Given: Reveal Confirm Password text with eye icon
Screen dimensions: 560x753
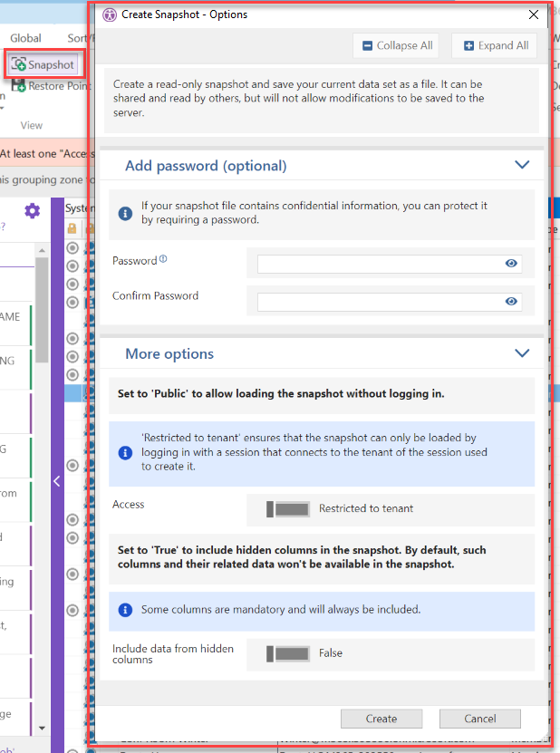Looking at the screenshot, I should coord(511,302).
